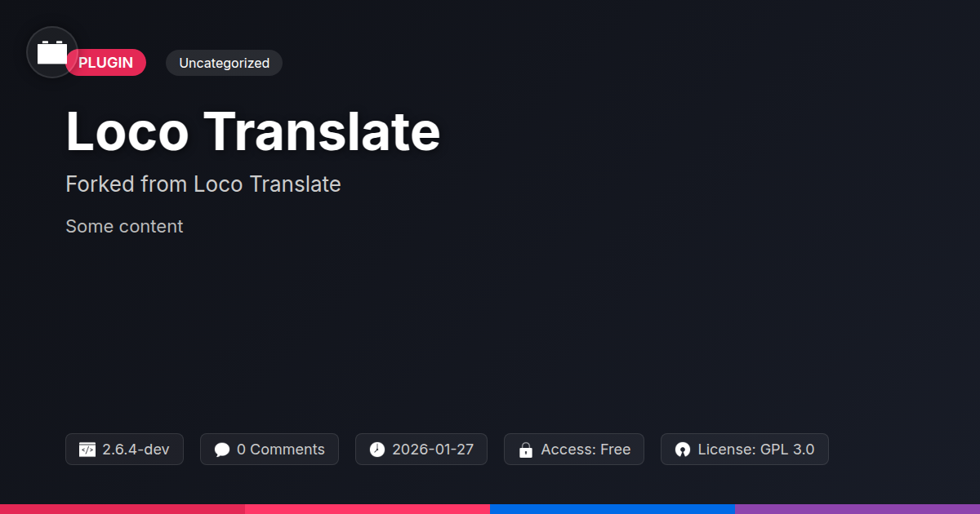This screenshot has width=980, height=514.
Task: Click the License: GPL 3.0 badge
Action: click(745, 450)
